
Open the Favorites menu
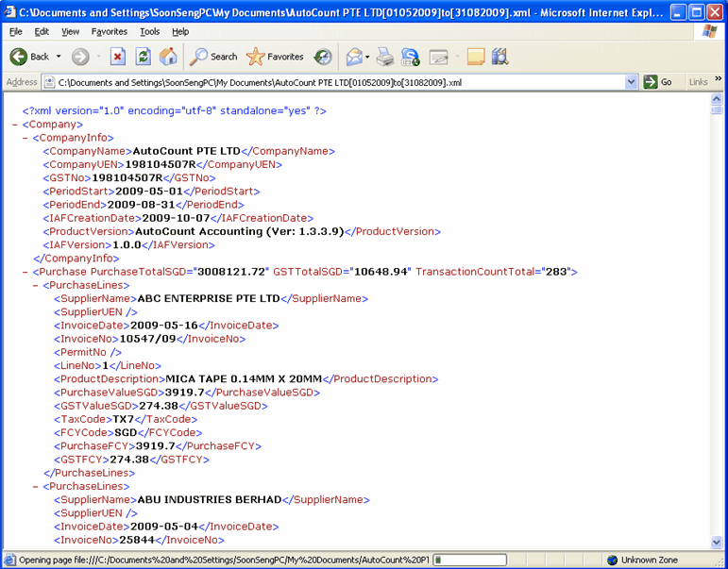coord(109,31)
